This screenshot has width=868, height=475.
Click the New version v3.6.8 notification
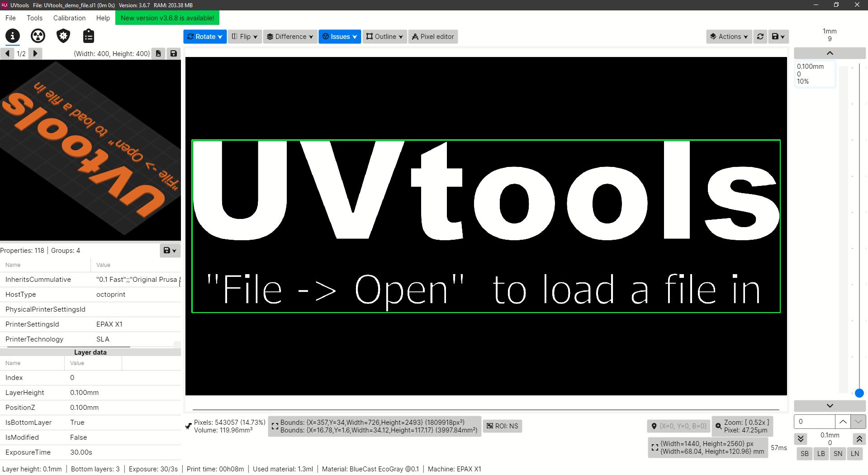point(167,18)
